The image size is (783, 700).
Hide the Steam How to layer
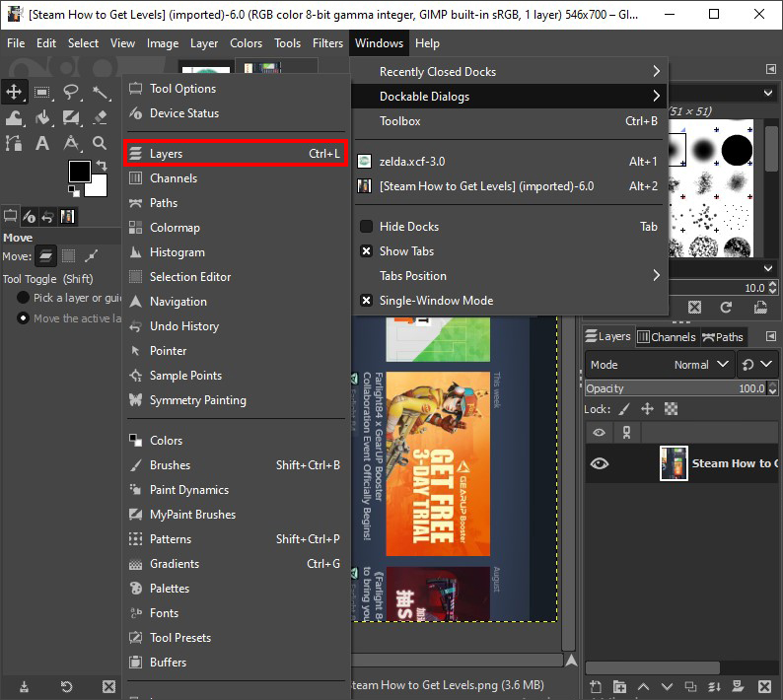point(599,463)
